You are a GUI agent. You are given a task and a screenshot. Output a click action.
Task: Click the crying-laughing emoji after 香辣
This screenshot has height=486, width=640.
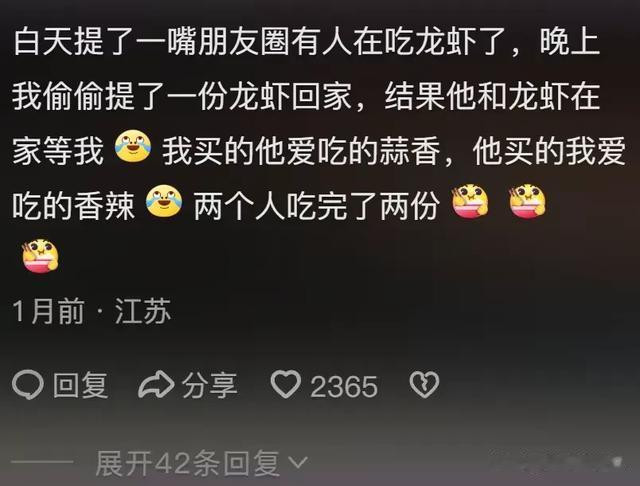click(x=164, y=200)
